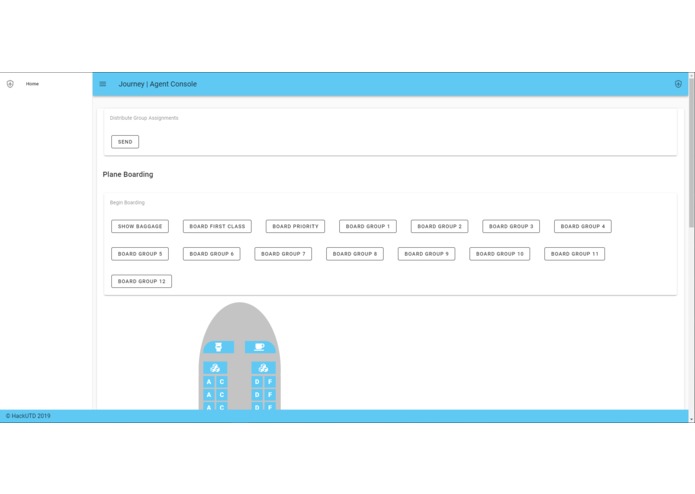Click BOARD GROUP 5 button
The width and height of the screenshot is (695, 494).
(140, 254)
